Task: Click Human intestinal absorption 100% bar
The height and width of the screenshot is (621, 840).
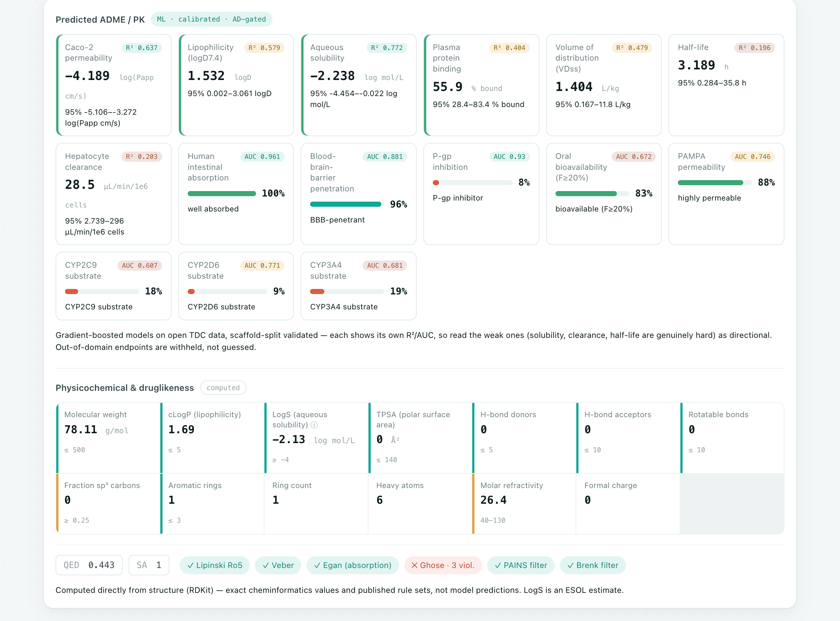Action: 222,194
